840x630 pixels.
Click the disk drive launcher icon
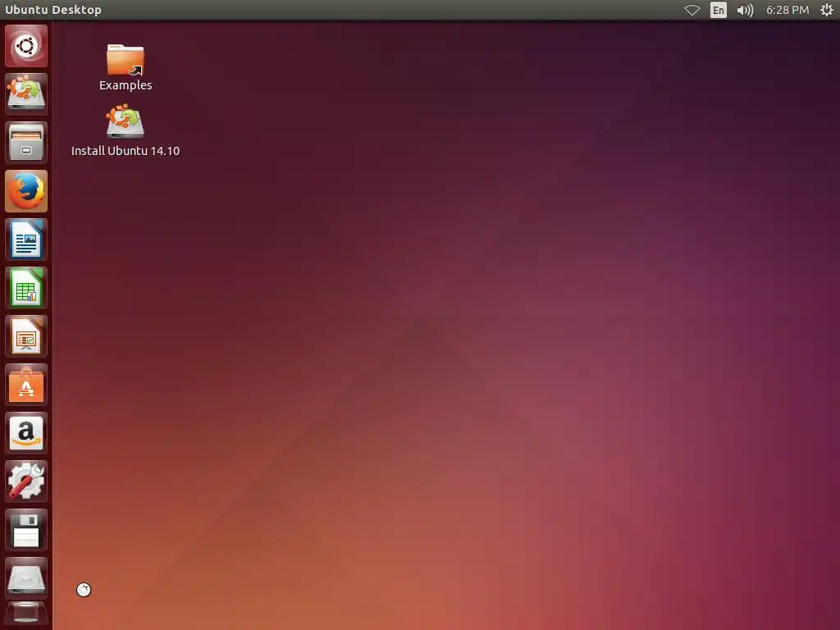pos(26,578)
